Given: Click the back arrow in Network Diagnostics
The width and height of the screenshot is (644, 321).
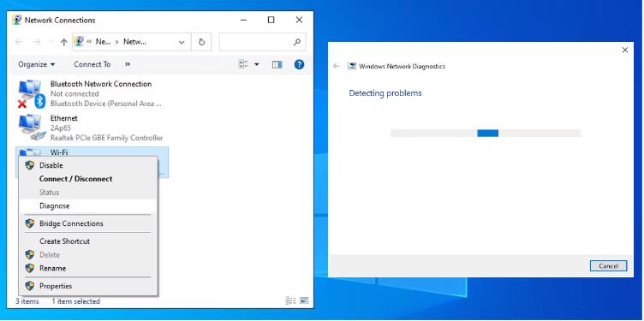Looking at the screenshot, I should coord(337,66).
